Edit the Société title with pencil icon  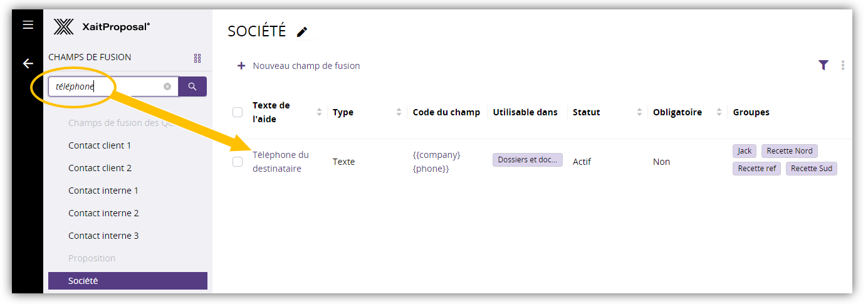click(302, 32)
